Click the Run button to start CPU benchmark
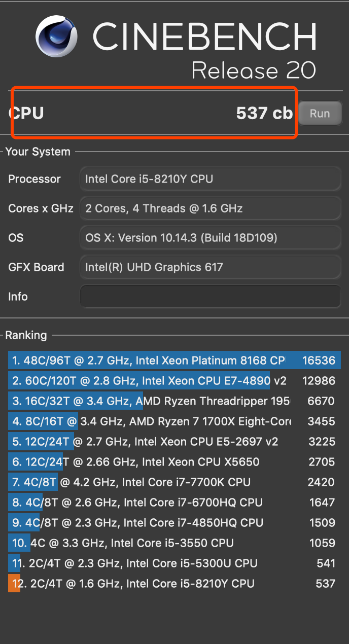Screen dimensions: 349x644 click(x=320, y=113)
